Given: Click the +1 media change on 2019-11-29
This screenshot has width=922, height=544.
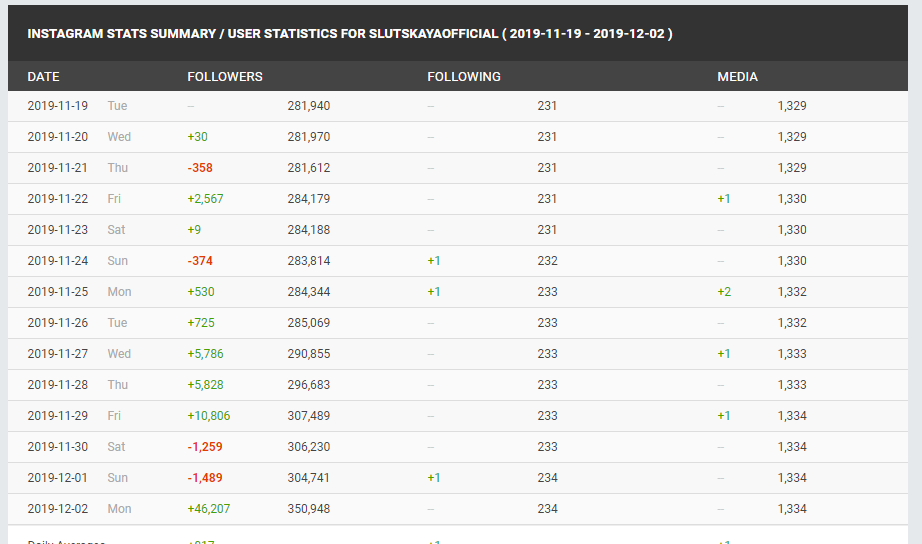Looking at the screenshot, I should point(724,416).
